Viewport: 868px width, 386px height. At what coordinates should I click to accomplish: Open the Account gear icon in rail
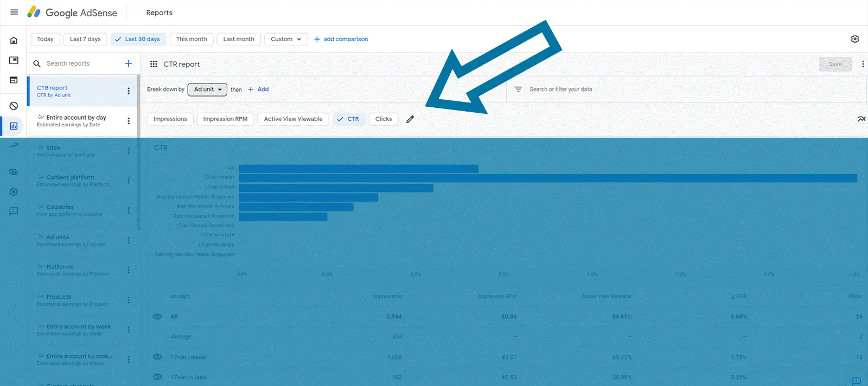(x=14, y=191)
